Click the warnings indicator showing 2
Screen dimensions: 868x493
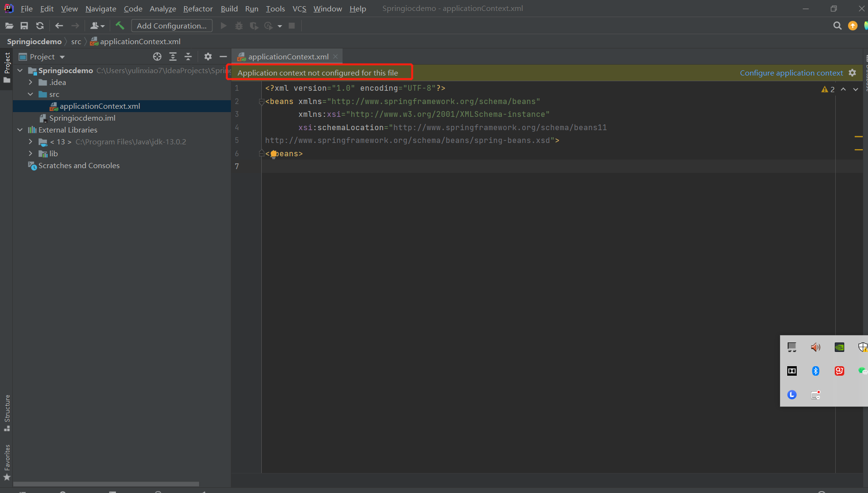[x=828, y=89]
